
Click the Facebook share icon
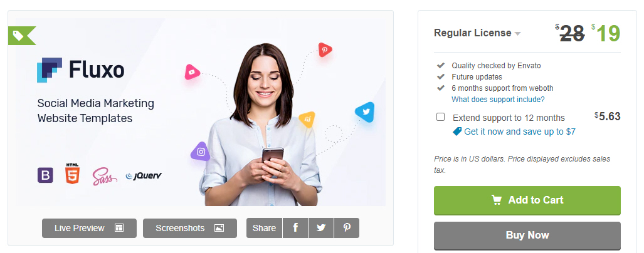point(295,228)
